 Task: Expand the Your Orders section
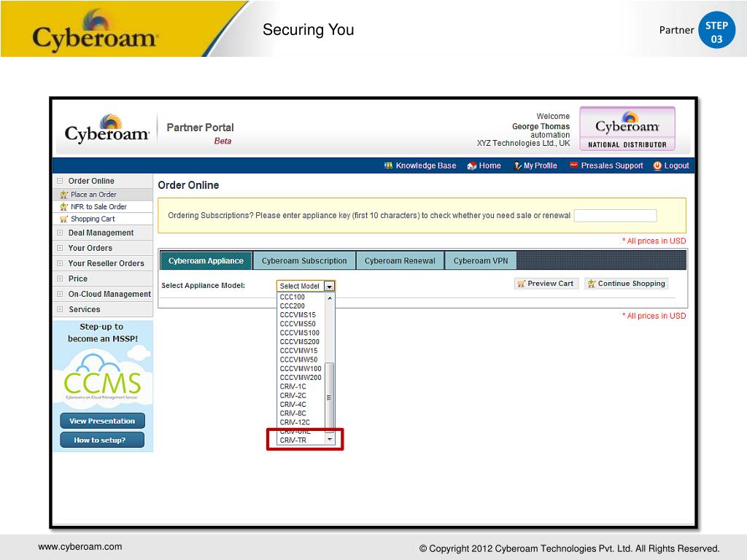[60, 248]
